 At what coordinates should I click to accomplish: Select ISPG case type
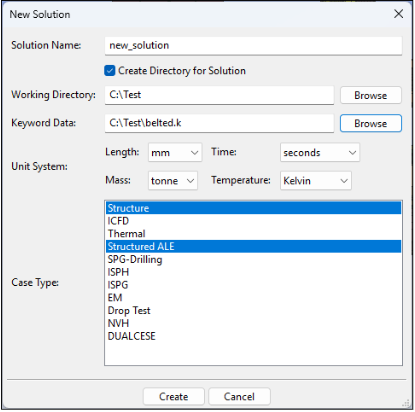254,285
